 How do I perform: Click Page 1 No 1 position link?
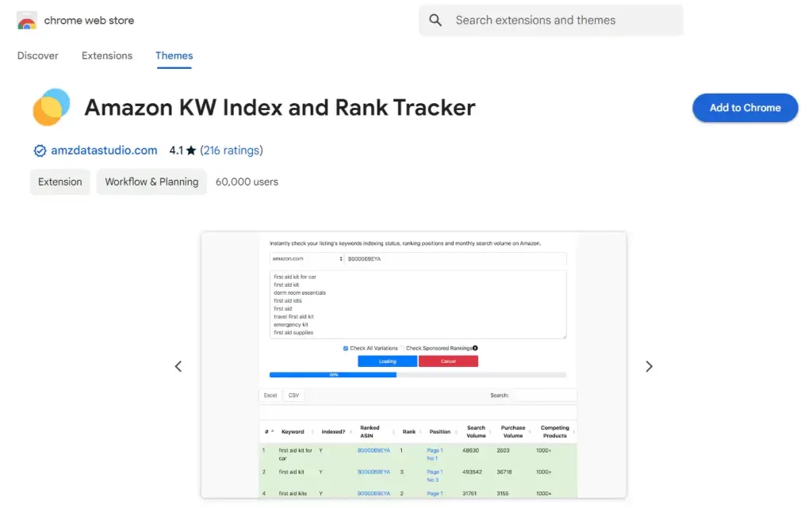click(x=435, y=455)
